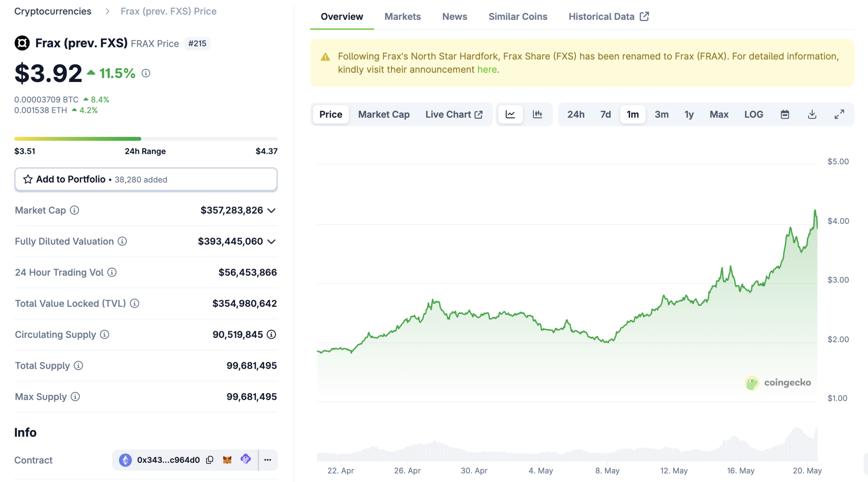Select the 1y chart timeframe
The height and width of the screenshot is (482, 868).
coord(689,114)
